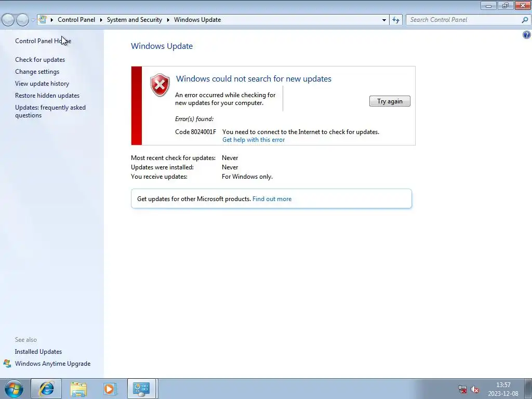Open View update history
This screenshot has height=399, width=532.
point(42,84)
